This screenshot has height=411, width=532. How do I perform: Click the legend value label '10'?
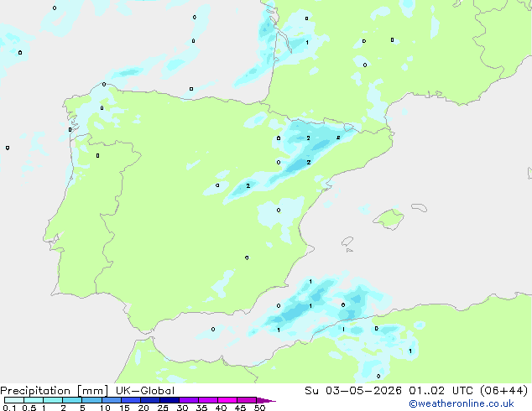click(x=105, y=408)
